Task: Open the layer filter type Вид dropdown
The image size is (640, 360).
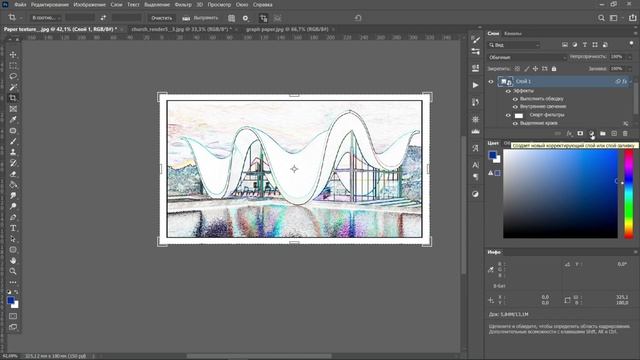Action: [514, 45]
